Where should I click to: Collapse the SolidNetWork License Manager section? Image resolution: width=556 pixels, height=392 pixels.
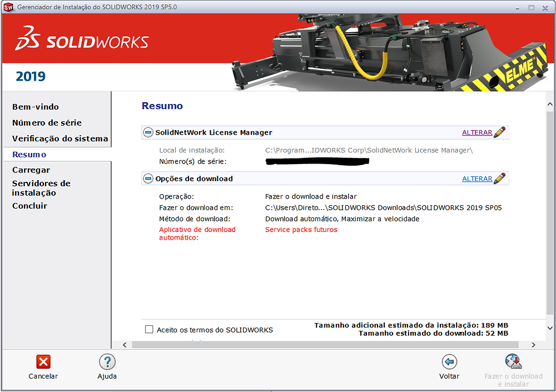click(x=148, y=132)
